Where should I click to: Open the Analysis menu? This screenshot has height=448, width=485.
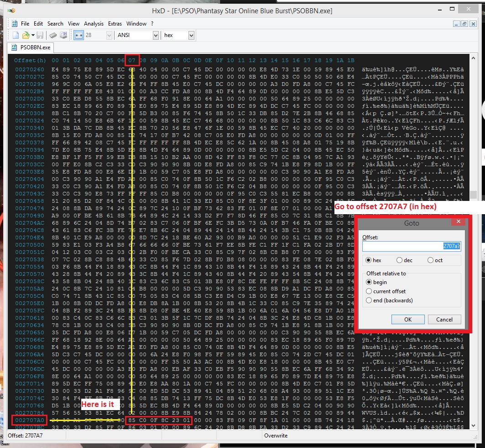[94, 24]
